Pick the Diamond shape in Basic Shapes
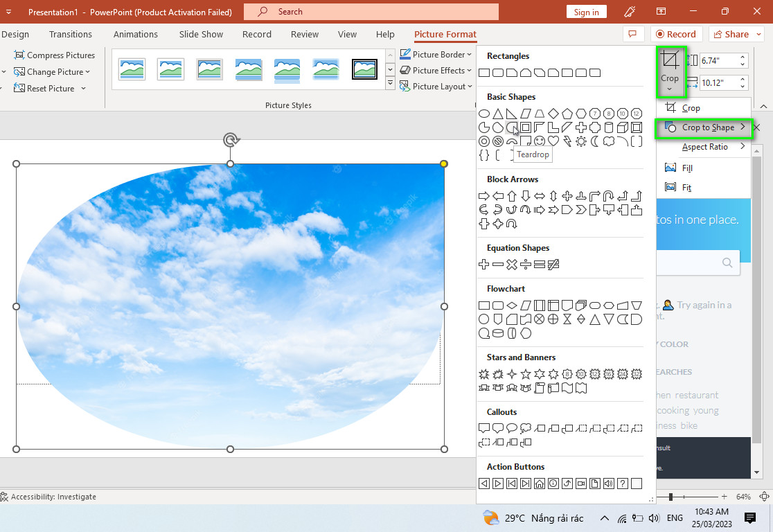The height and width of the screenshot is (532, 773). (x=553, y=114)
